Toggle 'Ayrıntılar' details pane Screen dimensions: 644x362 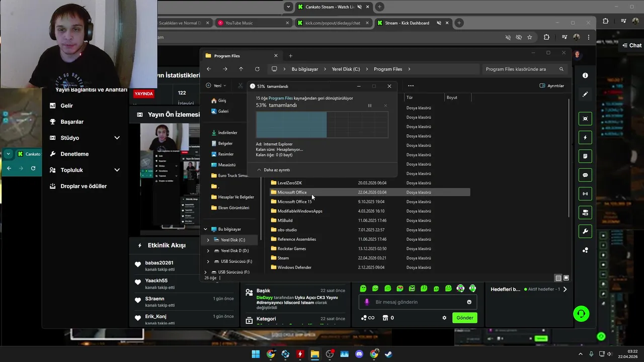552,85
